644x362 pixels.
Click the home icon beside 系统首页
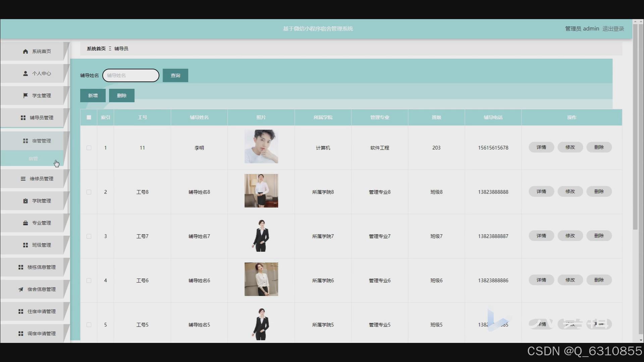click(25, 51)
